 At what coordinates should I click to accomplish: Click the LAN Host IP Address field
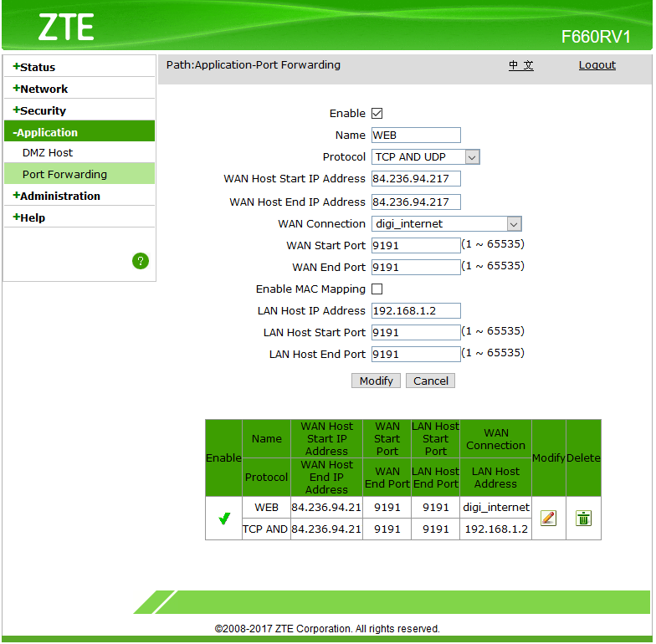(417, 311)
